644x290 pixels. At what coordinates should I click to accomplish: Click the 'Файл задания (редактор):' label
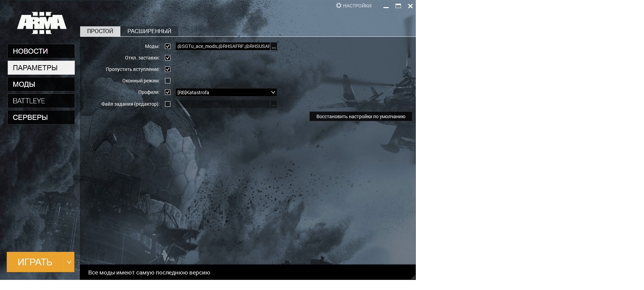pyautogui.click(x=130, y=104)
